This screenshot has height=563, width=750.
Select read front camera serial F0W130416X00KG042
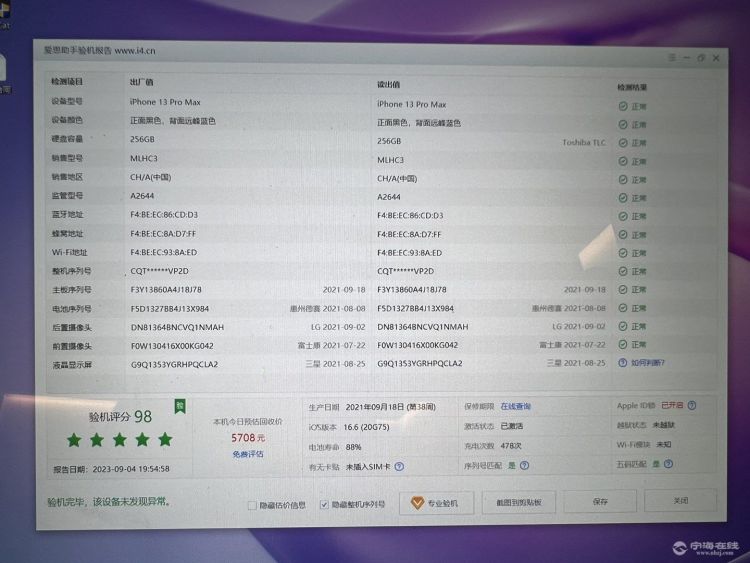coord(418,345)
